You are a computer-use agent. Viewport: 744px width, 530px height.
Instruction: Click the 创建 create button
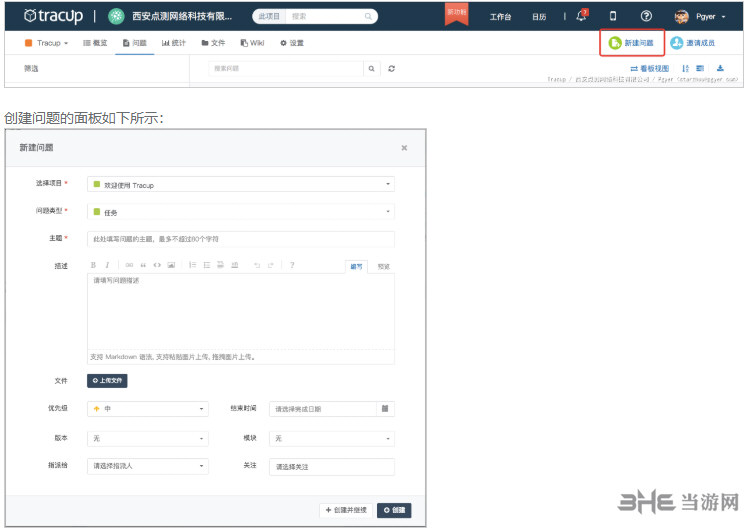click(x=394, y=510)
